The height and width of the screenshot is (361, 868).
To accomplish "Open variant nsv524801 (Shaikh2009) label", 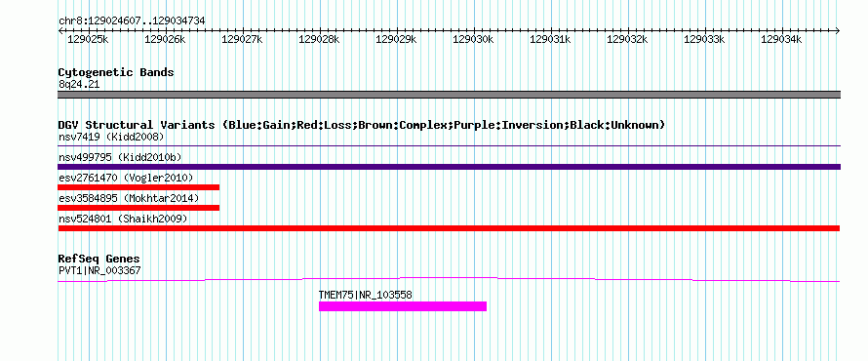I will coord(123,220).
